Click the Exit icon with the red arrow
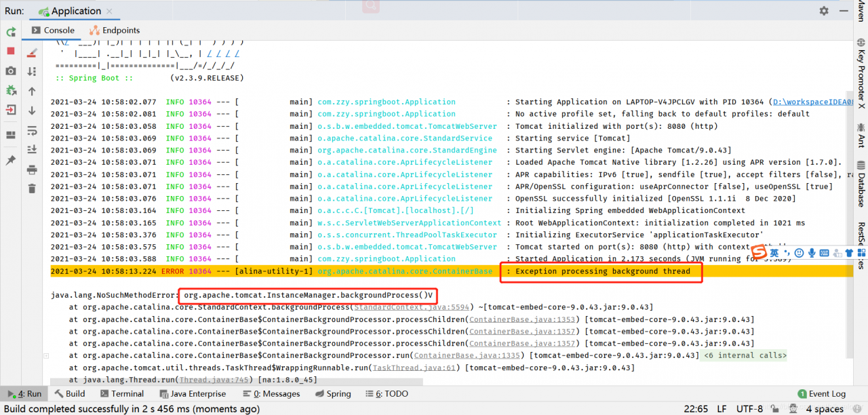 pyautogui.click(x=11, y=110)
